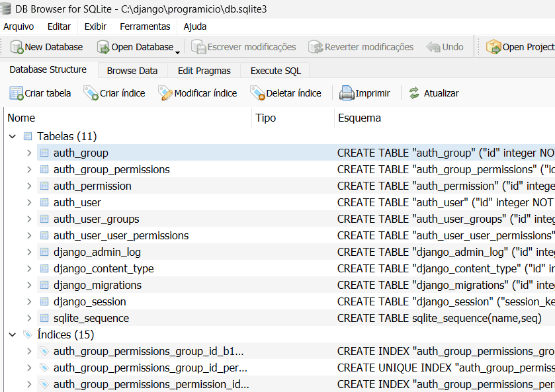Screen dimensions: 555x392
Task: Open the Open Database dropdown arrow
Action: point(178,50)
